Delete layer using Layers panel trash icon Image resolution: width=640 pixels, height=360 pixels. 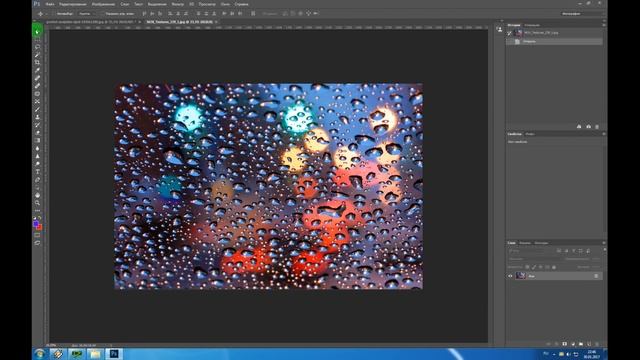(x=596, y=344)
